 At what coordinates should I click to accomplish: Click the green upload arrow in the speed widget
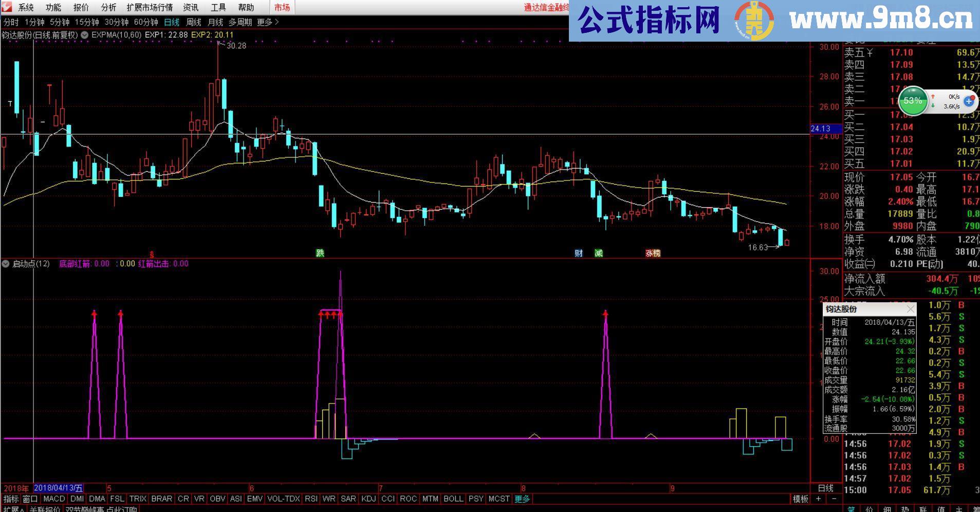[933, 97]
